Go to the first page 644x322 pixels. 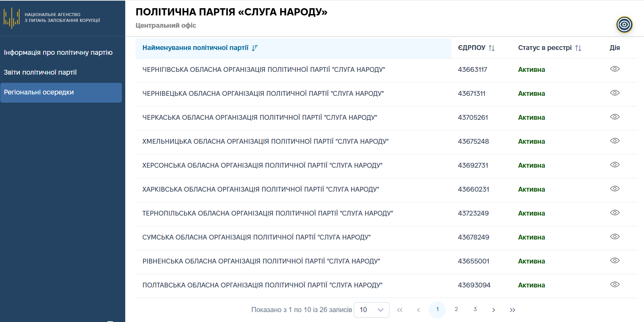[x=400, y=310]
